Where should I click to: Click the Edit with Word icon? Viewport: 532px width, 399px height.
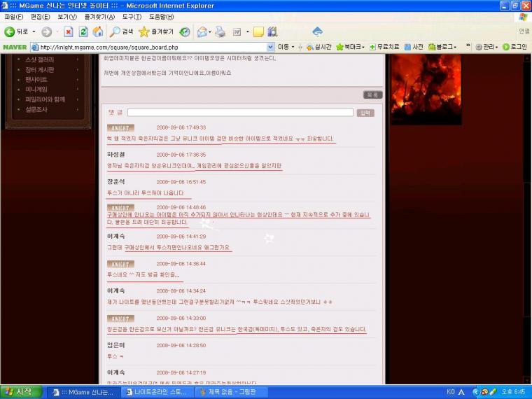(x=237, y=32)
